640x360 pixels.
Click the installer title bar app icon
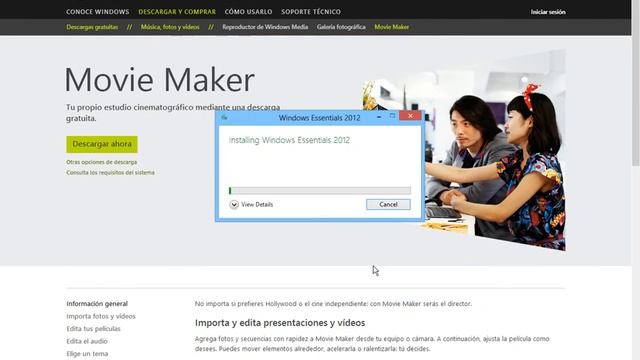click(x=224, y=118)
